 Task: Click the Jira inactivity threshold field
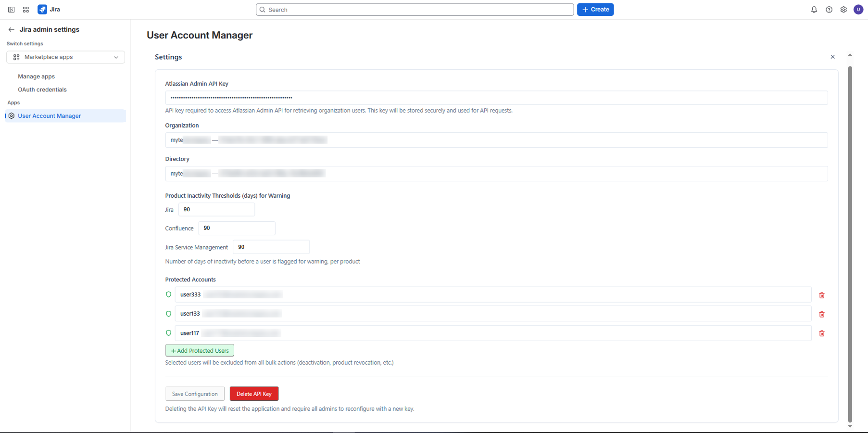pyautogui.click(x=216, y=209)
